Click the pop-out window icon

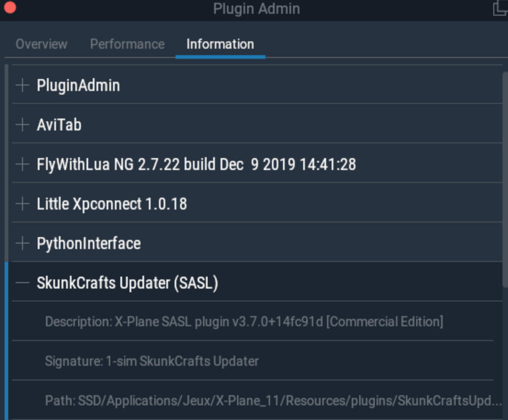501,8
